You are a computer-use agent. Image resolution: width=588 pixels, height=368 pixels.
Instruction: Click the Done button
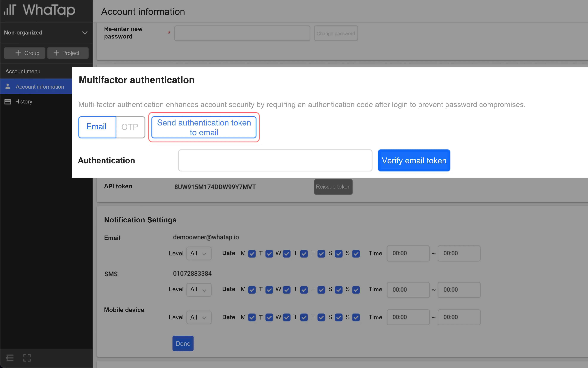183,343
